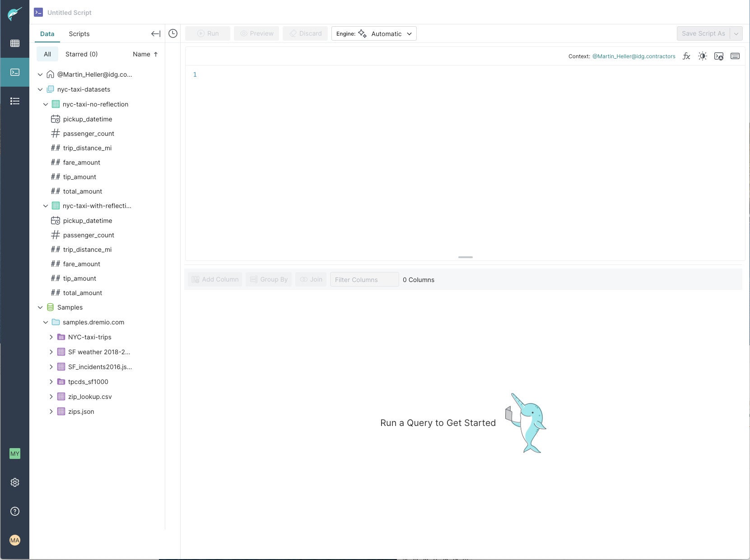Image resolution: width=750 pixels, height=560 pixels.
Task: Collapse nyc-taxi-no-reflection chevron
Action: pyautogui.click(x=46, y=104)
